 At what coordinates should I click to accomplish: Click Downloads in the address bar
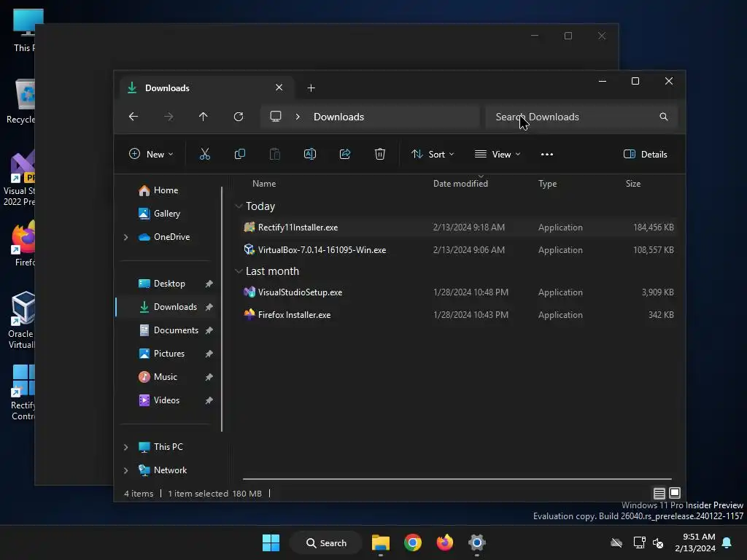pos(338,117)
